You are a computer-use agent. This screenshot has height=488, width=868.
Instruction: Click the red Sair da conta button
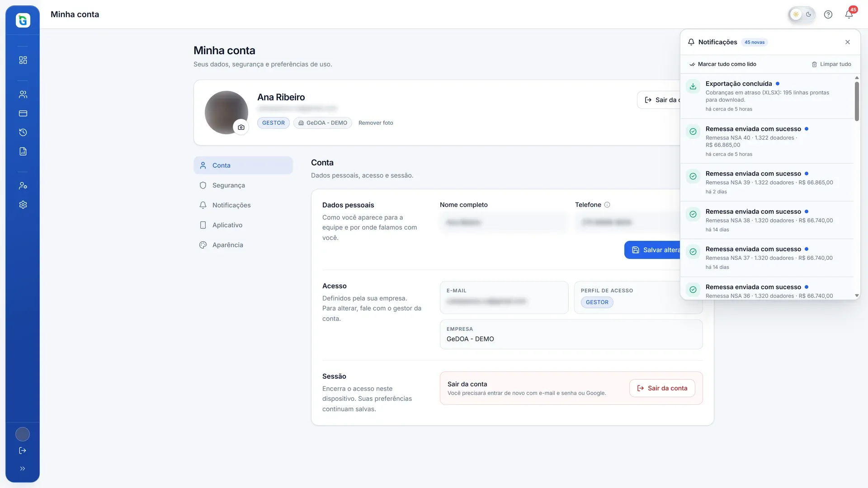662,388
